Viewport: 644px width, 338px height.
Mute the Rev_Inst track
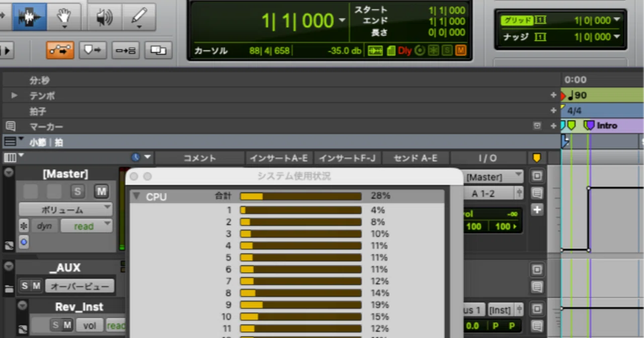click(67, 325)
